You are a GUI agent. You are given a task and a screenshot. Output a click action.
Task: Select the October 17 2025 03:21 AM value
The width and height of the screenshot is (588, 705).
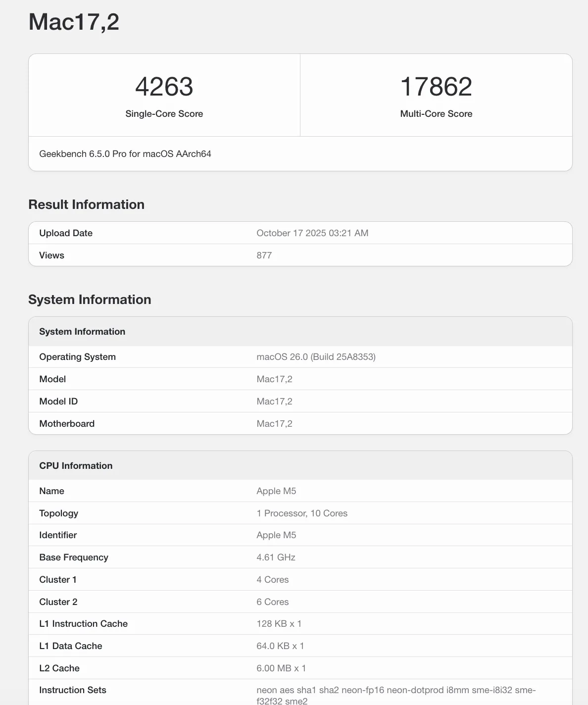click(x=312, y=233)
